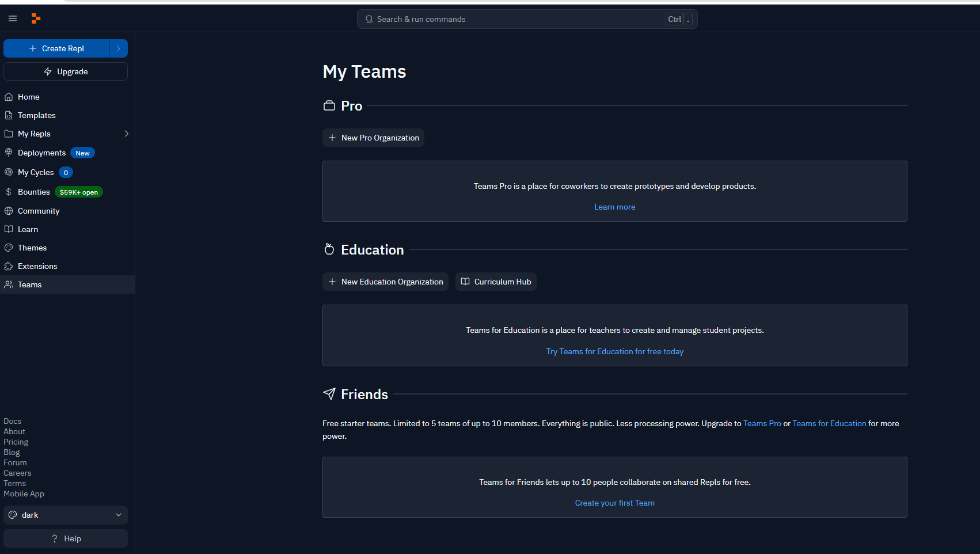Go to Deployments in sidebar
The height and width of the screenshot is (554, 980).
click(67, 153)
